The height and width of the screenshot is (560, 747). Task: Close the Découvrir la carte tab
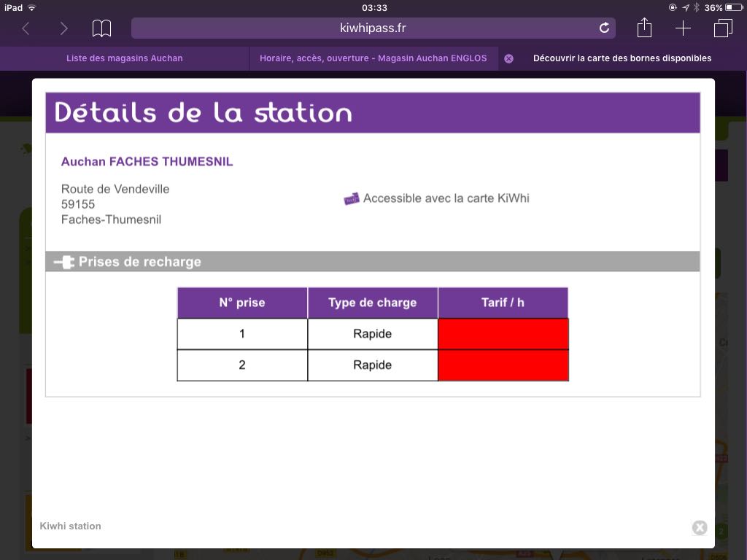pos(508,58)
